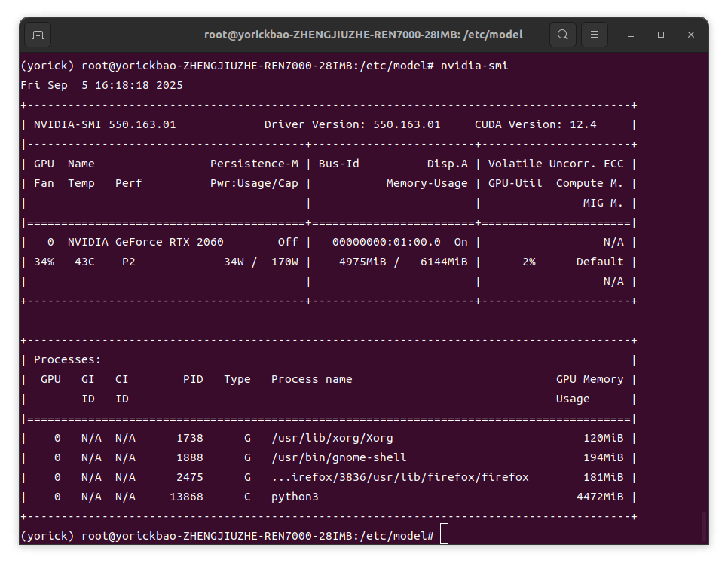The width and height of the screenshot is (728, 566).
Task: Click the terminal scrollbar
Action: click(x=705, y=527)
